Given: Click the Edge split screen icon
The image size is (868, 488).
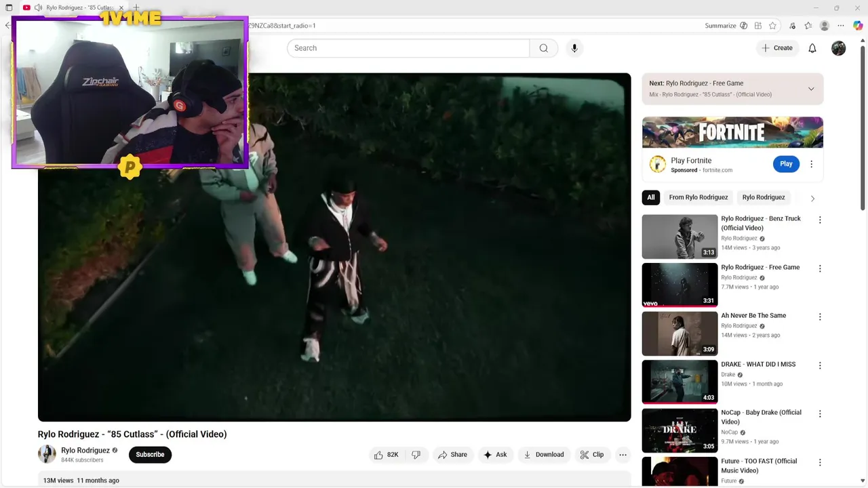Looking at the screenshot, I should point(758,26).
